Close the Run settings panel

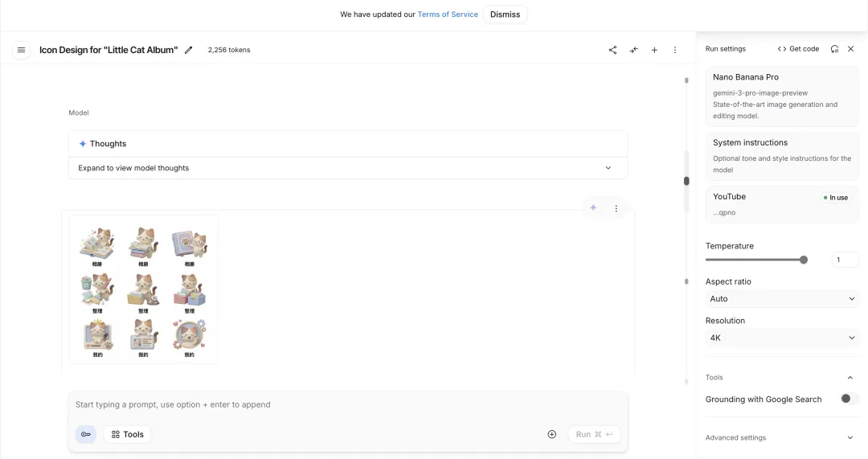click(851, 49)
